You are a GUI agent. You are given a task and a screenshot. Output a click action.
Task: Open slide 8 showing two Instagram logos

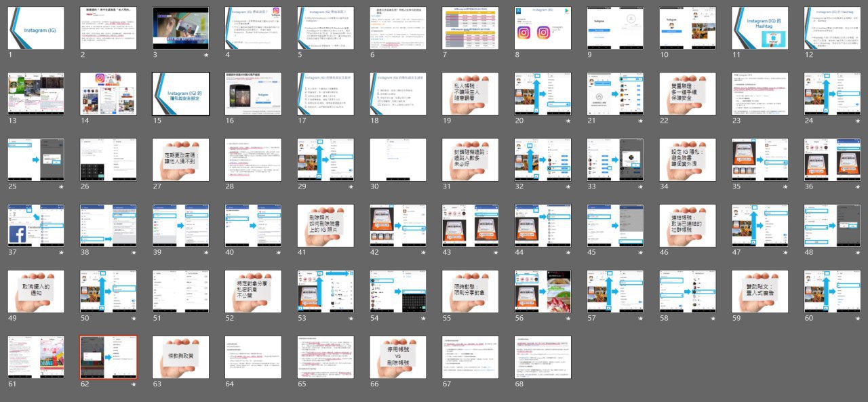click(542, 28)
